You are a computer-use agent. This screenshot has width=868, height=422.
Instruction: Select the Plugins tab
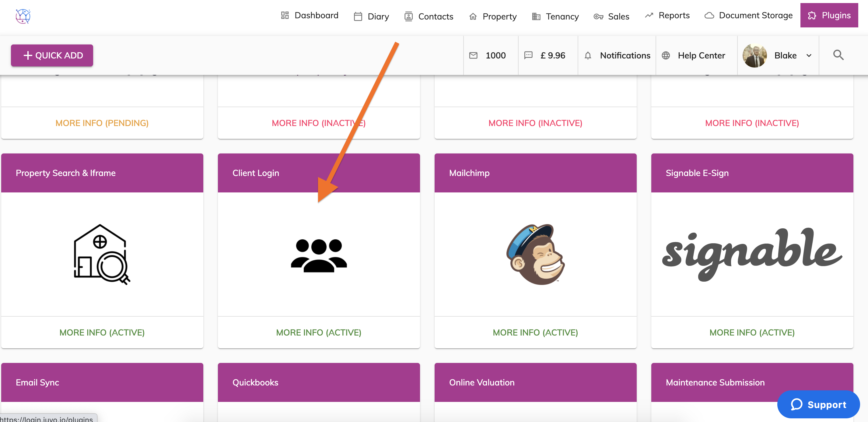pyautogui.click(x=829, y=16)
